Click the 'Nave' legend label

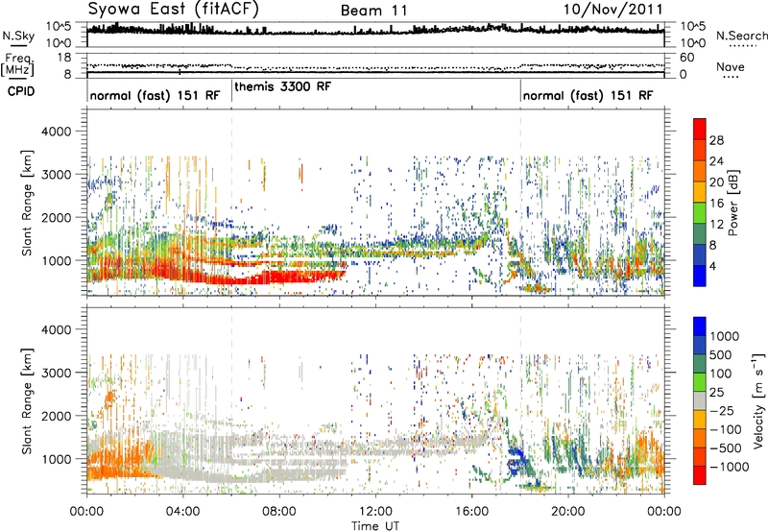click(731, 66)
